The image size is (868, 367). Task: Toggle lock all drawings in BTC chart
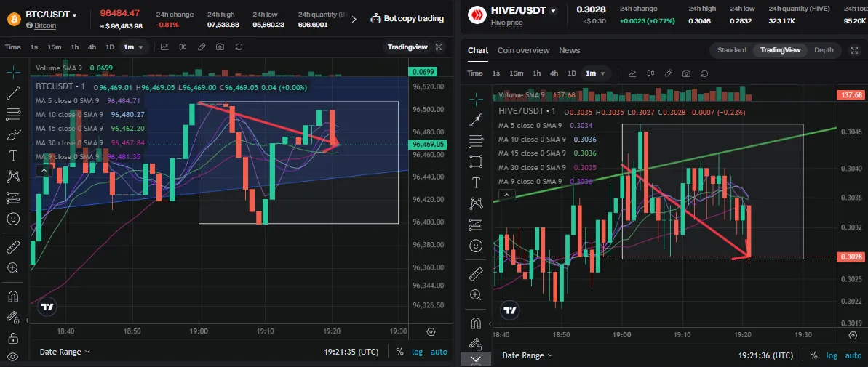pos(13,338)
